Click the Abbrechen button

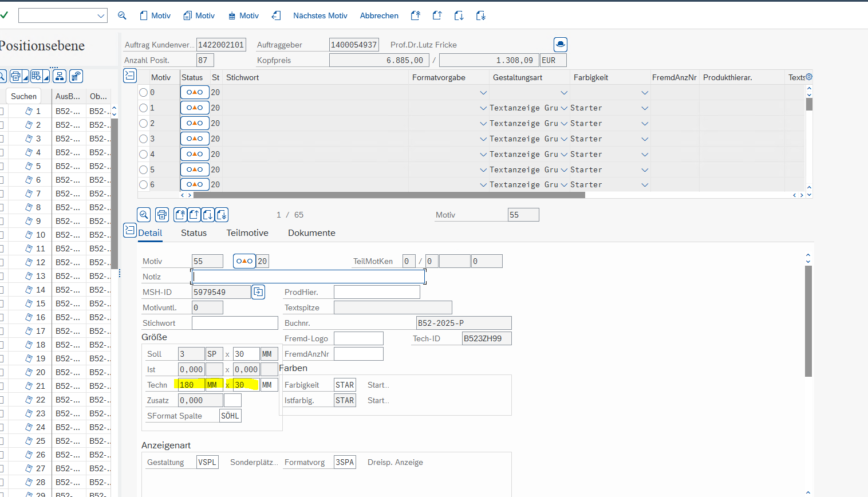click(x=379, y=15)
